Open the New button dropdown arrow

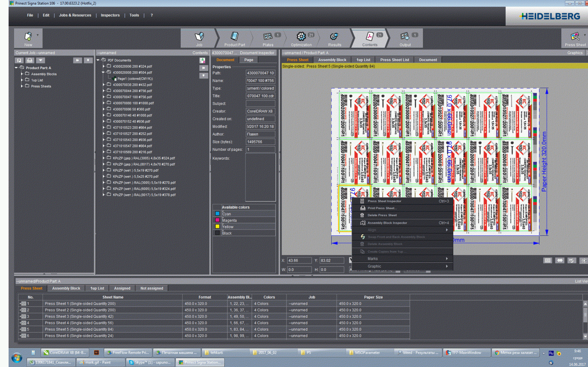point(38,35)
